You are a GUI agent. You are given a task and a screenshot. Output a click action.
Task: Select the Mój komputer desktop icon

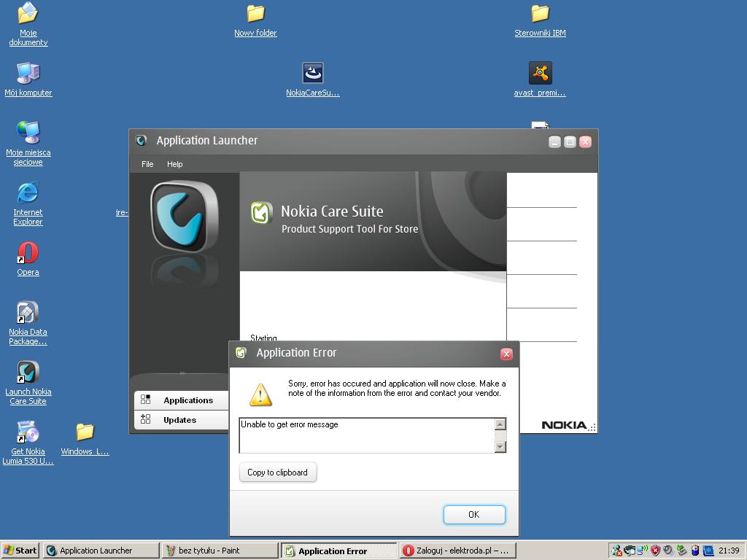click(x=28, y=79)
